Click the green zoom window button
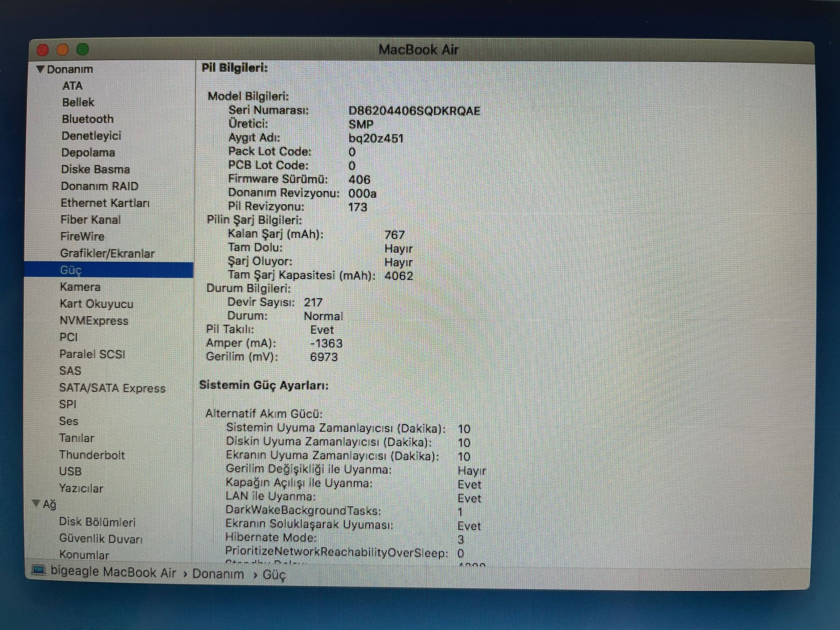 83,49
